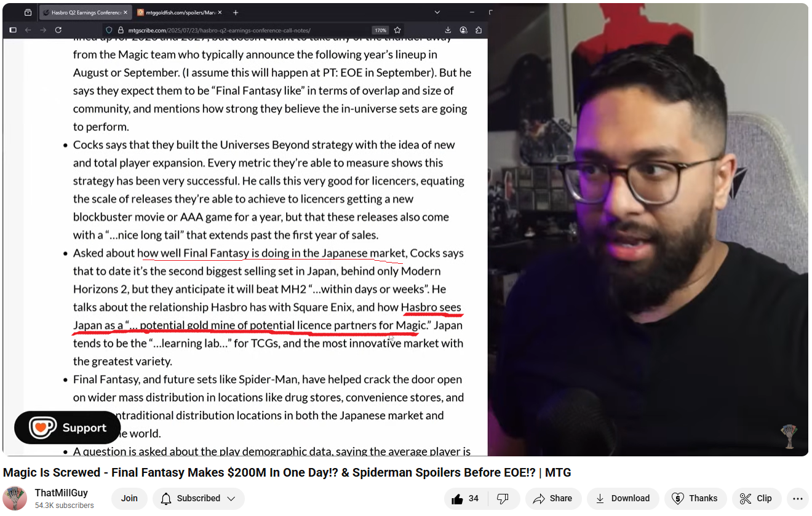Click the thumbs down dislike icon
Screen dimensions: 812x516
pyautogui.click(x=503, y=499)
